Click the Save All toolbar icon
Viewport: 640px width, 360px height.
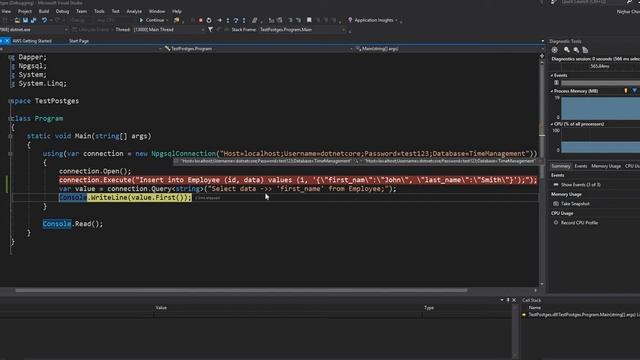pyautogui.click(x=33, y=20)
